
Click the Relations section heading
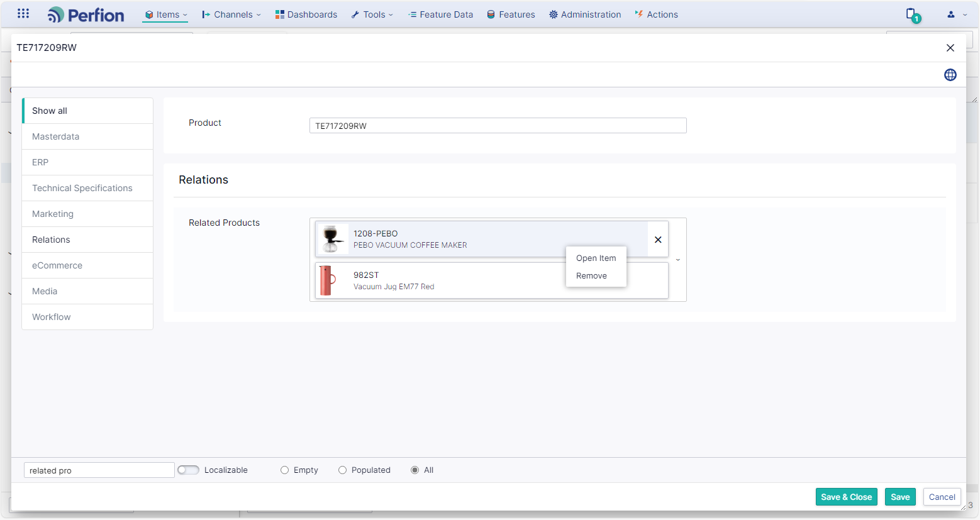pyautogui.click(x=203, y=180)
